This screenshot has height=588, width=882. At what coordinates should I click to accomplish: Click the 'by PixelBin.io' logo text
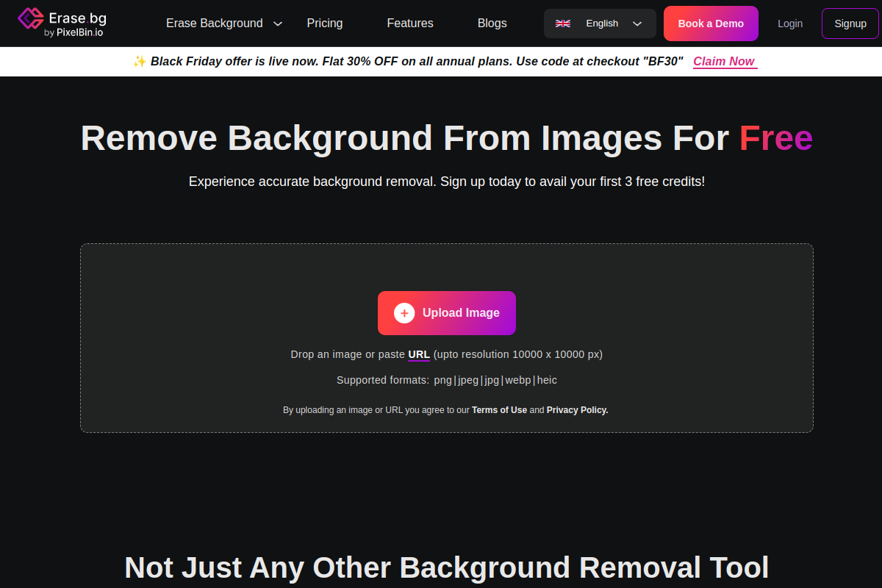point(74,32)
